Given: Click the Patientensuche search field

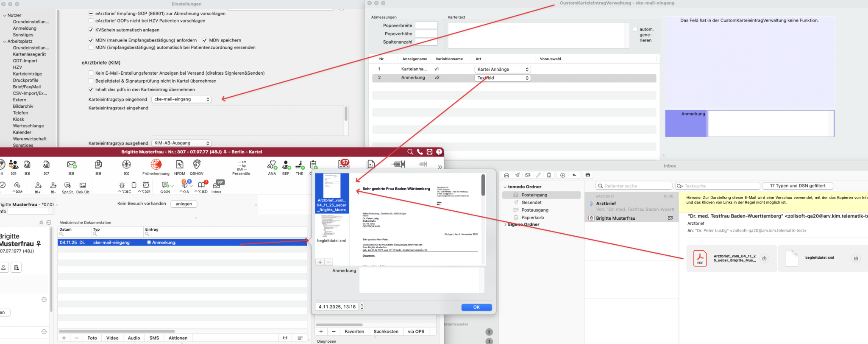Looking at the screenshot, I should 634,186.
